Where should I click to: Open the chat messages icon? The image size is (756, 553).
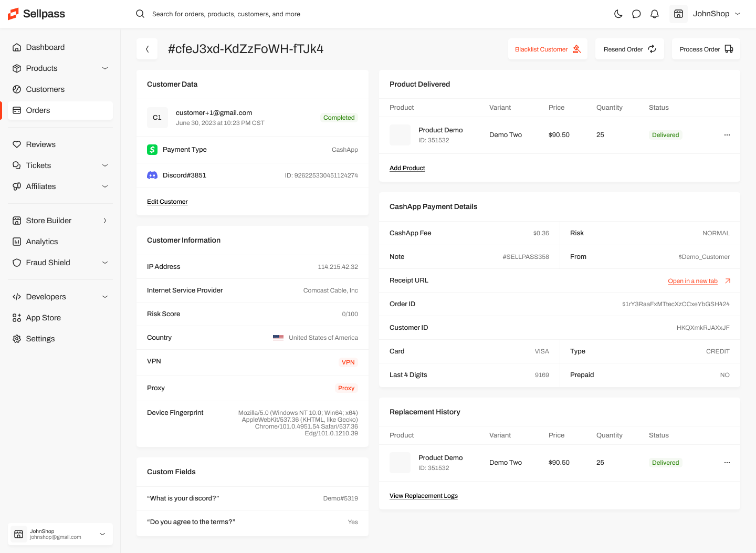pyautogui.click(x=636, y=14)
